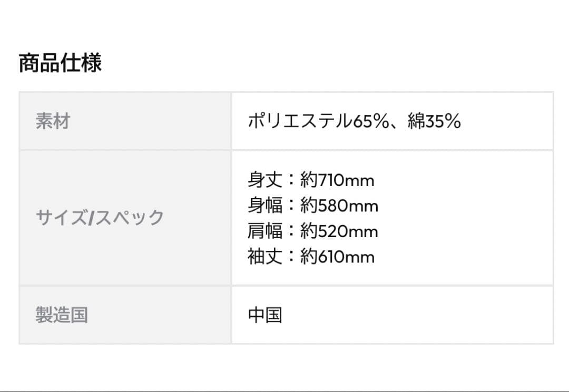
Task: Select the 身幅 measurement label
Action: tap(265, 205)
